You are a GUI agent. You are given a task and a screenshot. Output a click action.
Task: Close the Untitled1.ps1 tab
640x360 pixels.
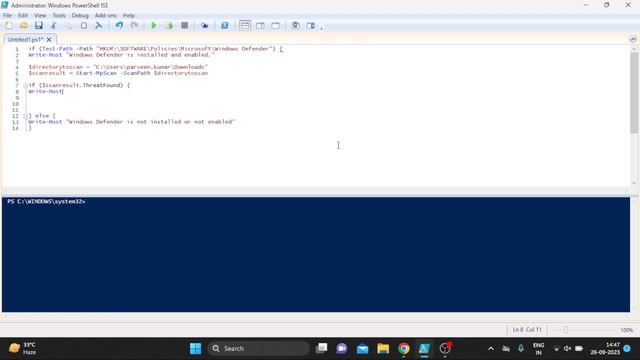pos(49,40)
